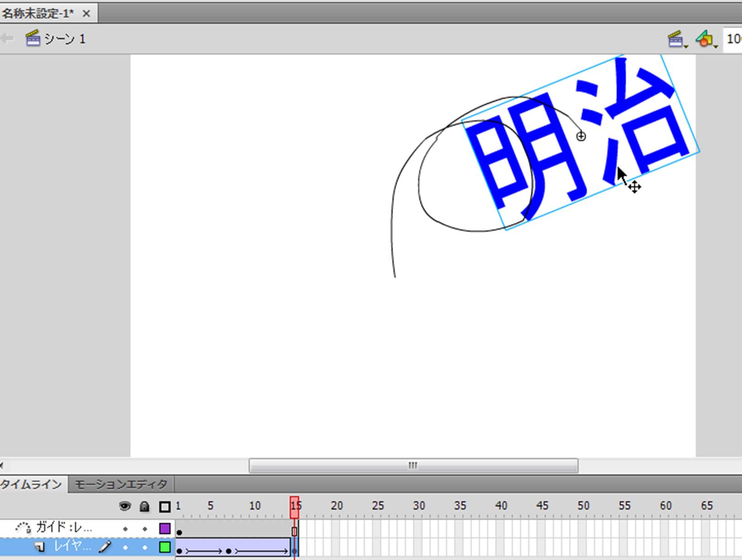742x560 pixels.
Task: Lock all layers using padlock icon
Action: [145, 506]
